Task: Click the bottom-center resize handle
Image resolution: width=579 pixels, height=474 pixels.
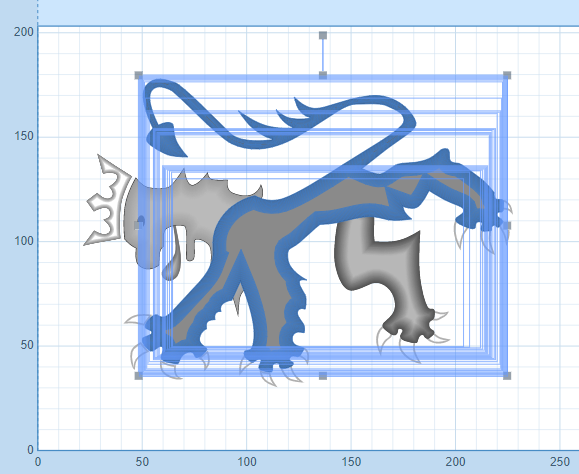Action: pos(323,376)
